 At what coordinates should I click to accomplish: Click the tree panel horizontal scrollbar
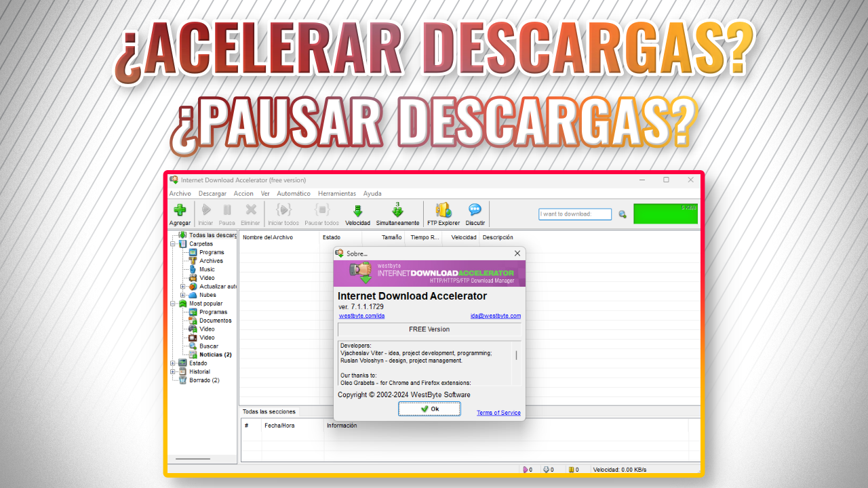point(193,459)
